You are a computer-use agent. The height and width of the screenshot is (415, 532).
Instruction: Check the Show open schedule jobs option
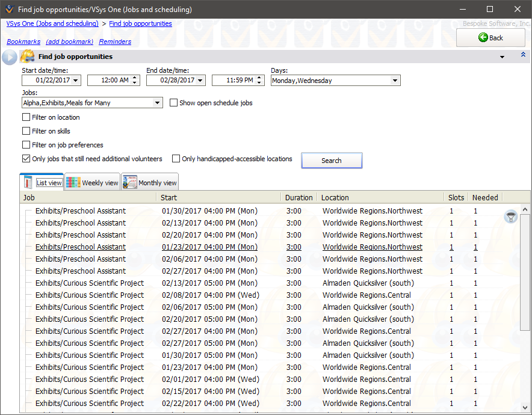pos(173,102)
